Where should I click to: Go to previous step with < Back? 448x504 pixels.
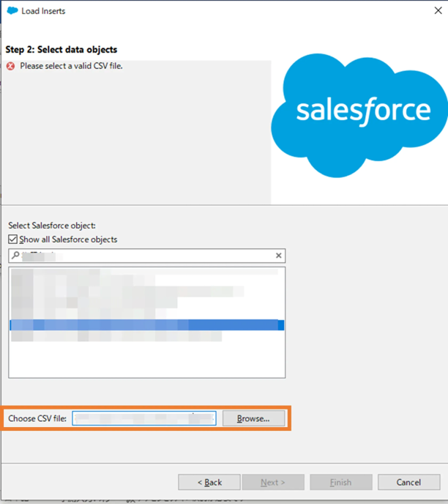[x=209, y=482]
